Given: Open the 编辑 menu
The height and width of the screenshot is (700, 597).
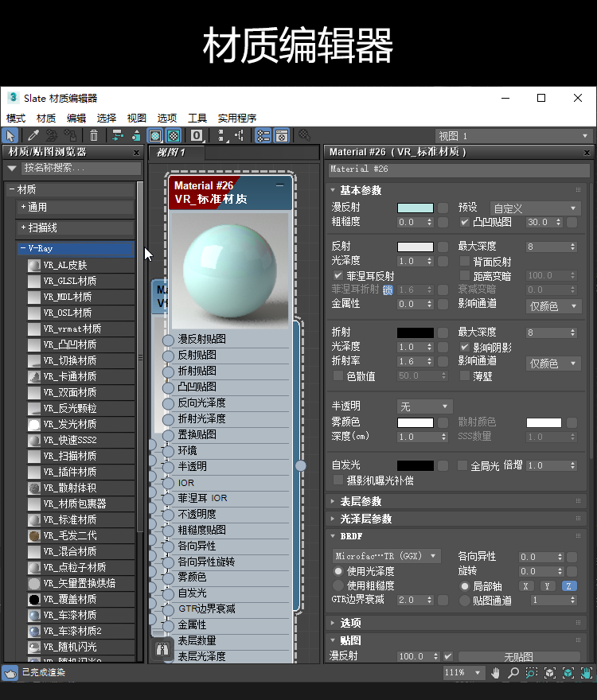Looking at the screenshot, I should (76, 118).
